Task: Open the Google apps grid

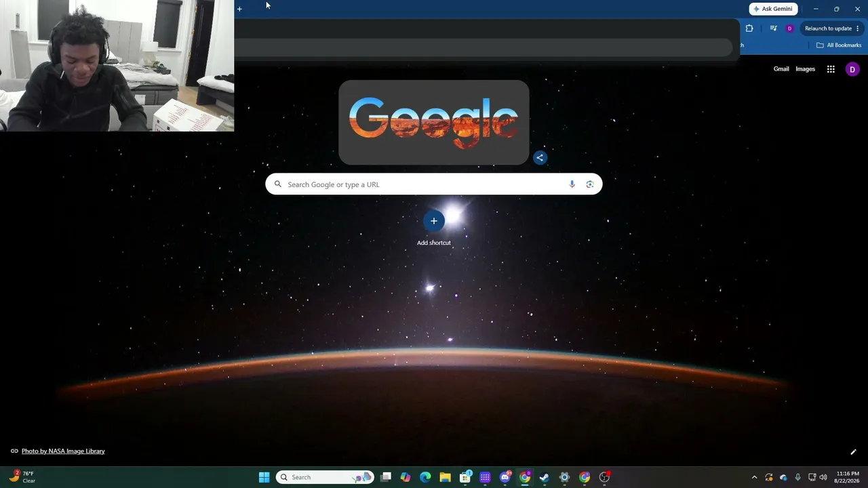Action: pos(831,69)
